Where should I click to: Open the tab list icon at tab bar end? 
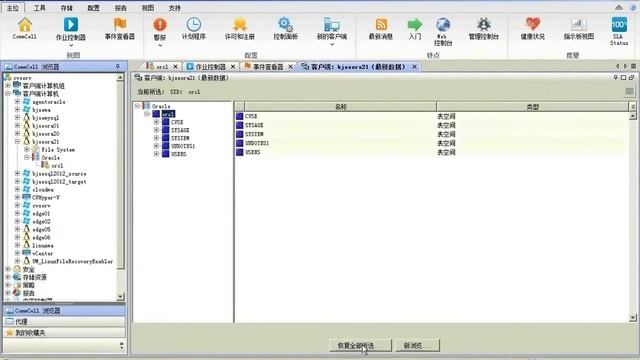[x=633, y=66]
